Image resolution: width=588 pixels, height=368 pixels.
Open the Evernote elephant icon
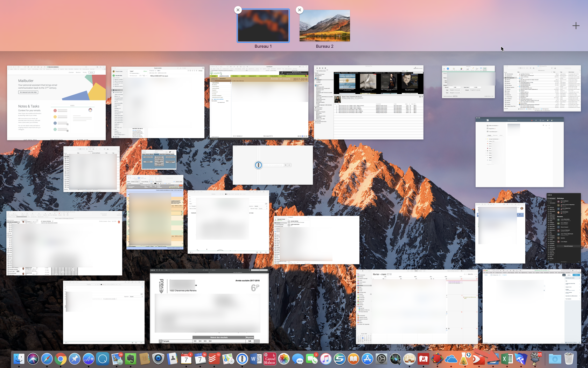tap(130, 359)
